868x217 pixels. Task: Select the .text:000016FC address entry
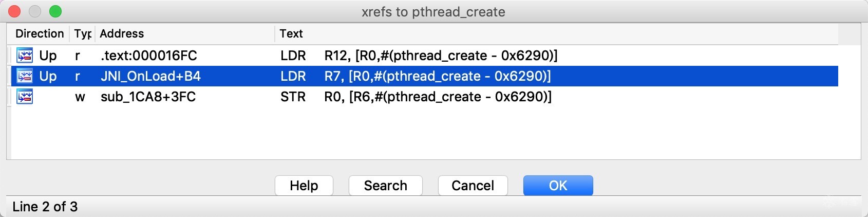(149, 56)
